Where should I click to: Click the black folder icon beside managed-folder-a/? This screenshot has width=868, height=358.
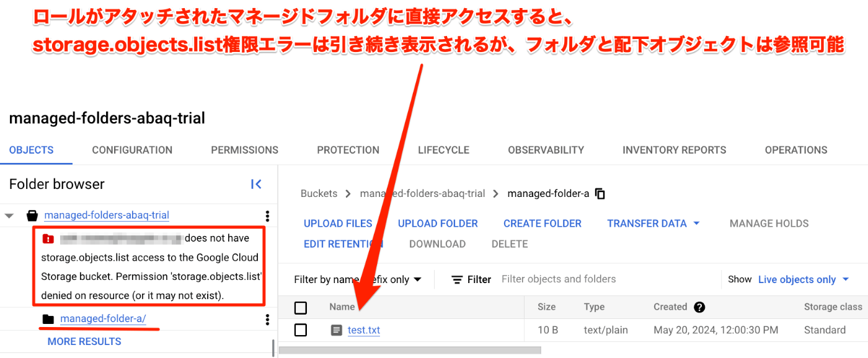click(48, 319)
